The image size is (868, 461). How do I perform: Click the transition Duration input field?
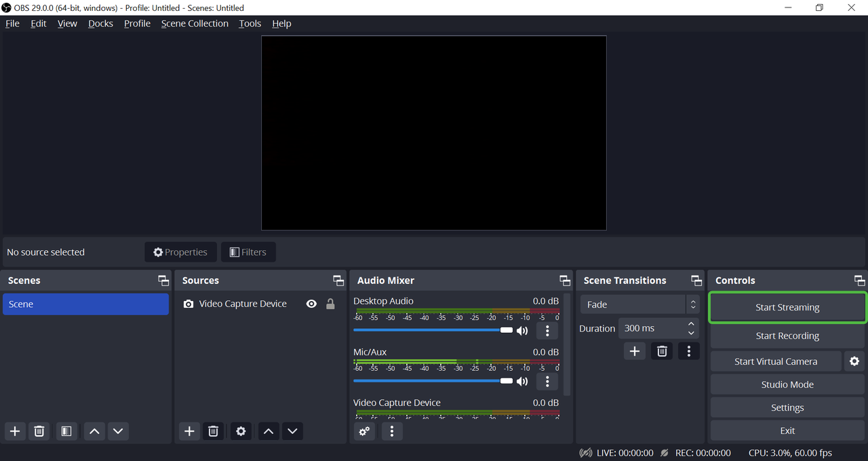tap(650, 328)
